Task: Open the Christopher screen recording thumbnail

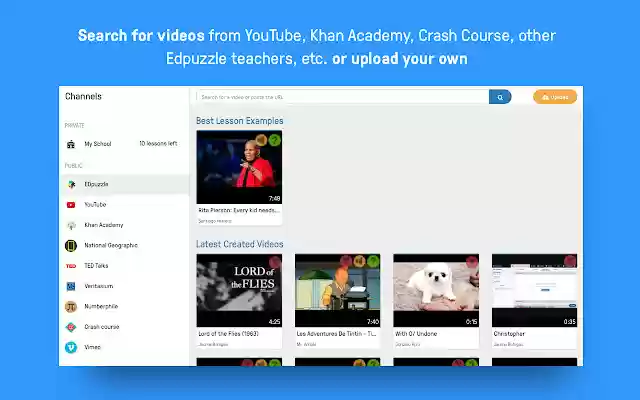Action: tap(534, 290)
